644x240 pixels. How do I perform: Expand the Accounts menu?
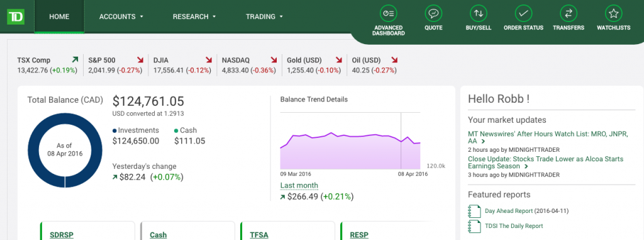[121, 17]
